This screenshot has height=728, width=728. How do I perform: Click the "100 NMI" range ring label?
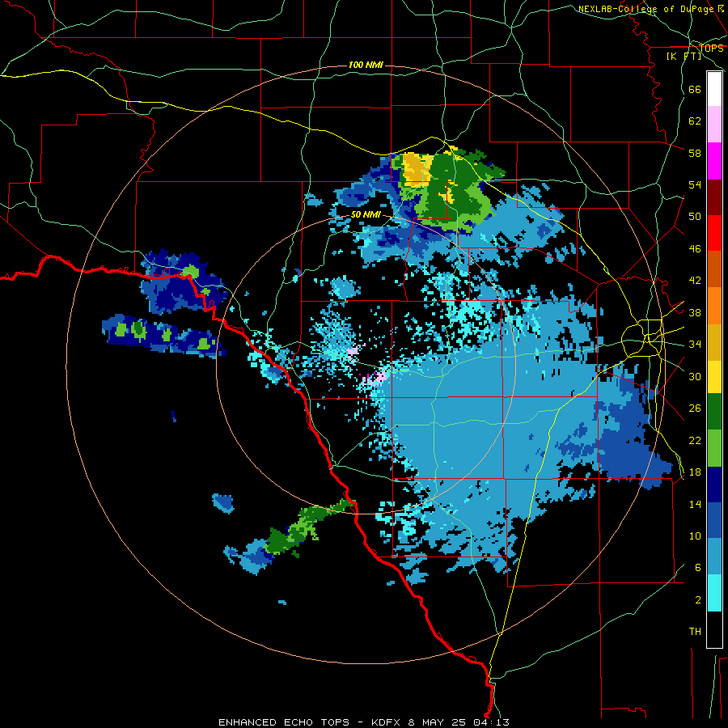click(366, 65)
